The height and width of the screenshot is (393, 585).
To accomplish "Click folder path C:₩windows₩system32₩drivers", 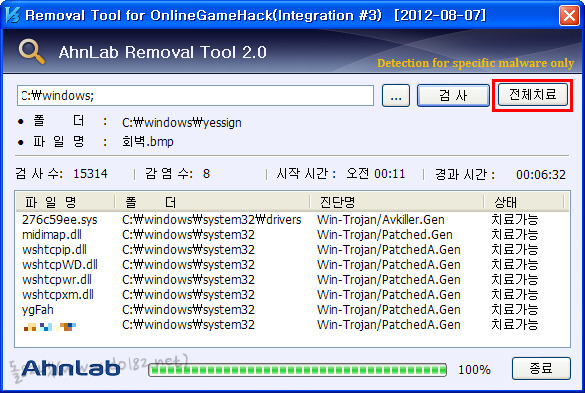I will (x=212, y=219).
